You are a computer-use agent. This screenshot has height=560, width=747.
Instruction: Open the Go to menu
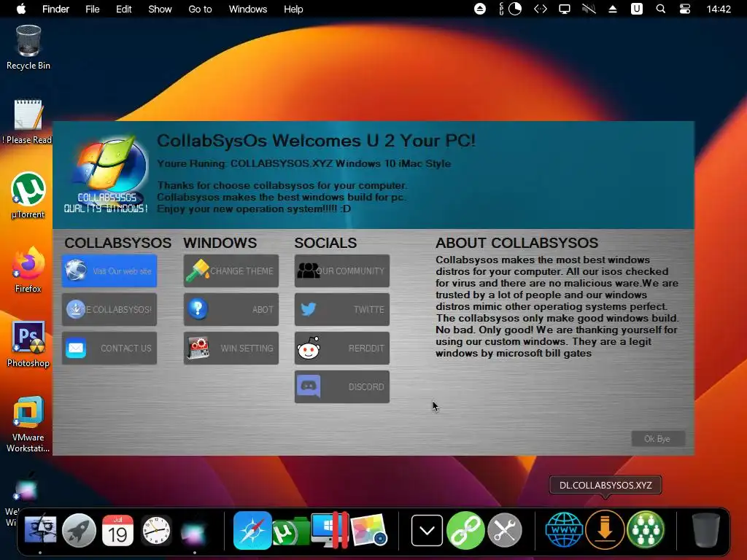coord(200,9)
